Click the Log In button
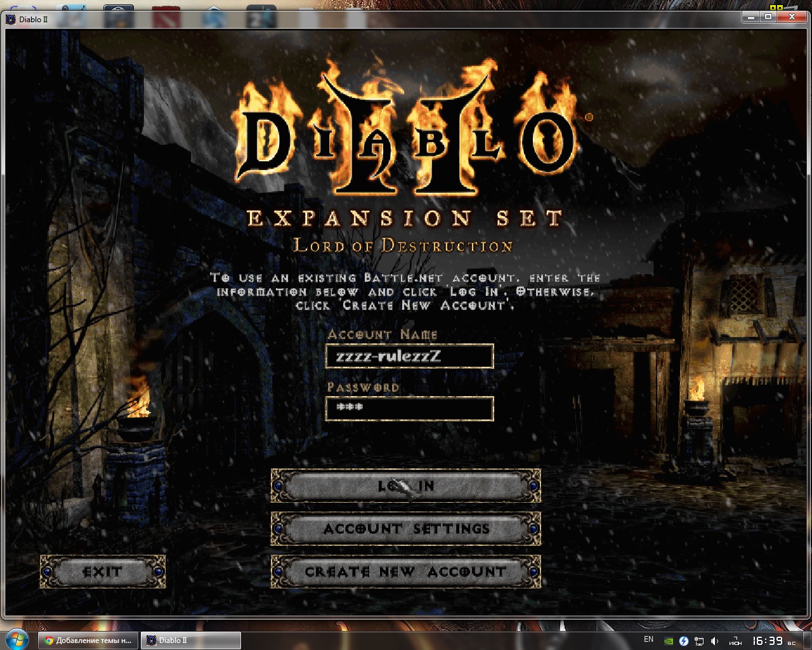 (x=406, y=486)
